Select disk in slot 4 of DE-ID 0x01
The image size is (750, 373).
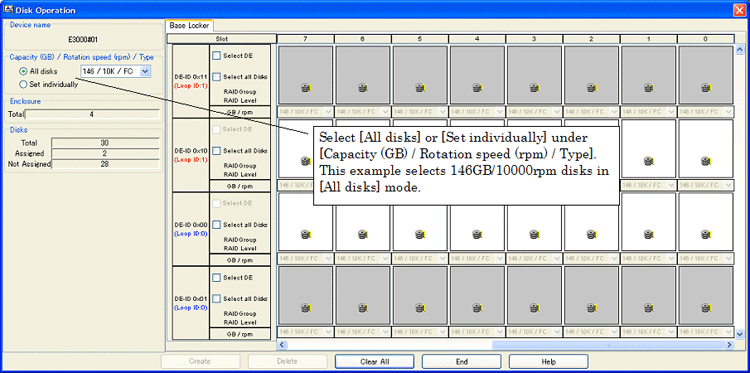coord(477,296)
